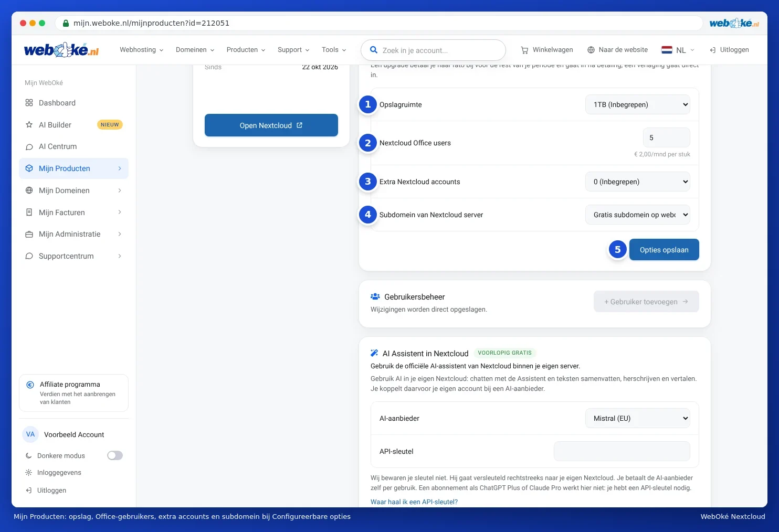779x532 pixels.
Task: Click the Dutch flag icon
Action: (667, 50)
